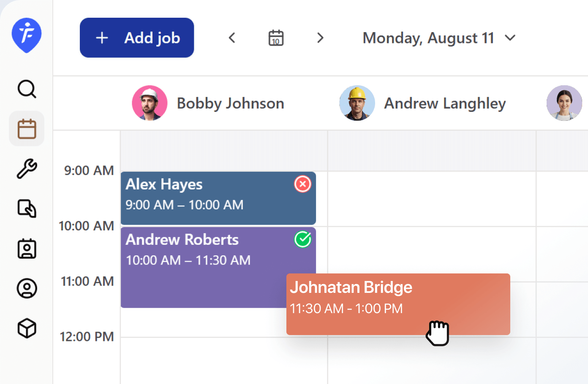
Task: Click the invoices document icon in sidebar
Action: (26, 208)
